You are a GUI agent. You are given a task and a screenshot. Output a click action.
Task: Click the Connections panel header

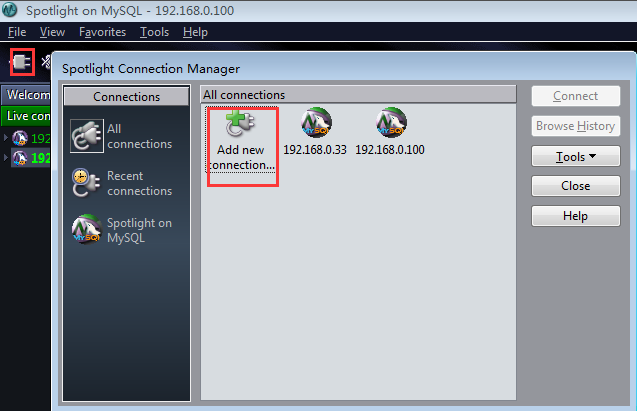tap(127, 97)
